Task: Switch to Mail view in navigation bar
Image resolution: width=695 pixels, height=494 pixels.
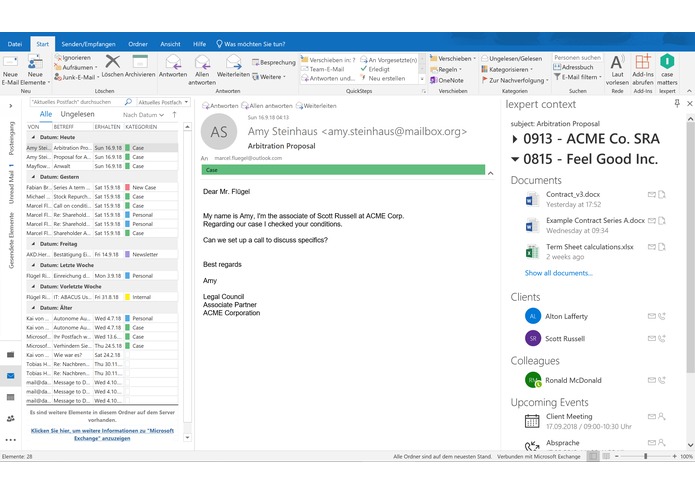Action: [x=11, y=376]
